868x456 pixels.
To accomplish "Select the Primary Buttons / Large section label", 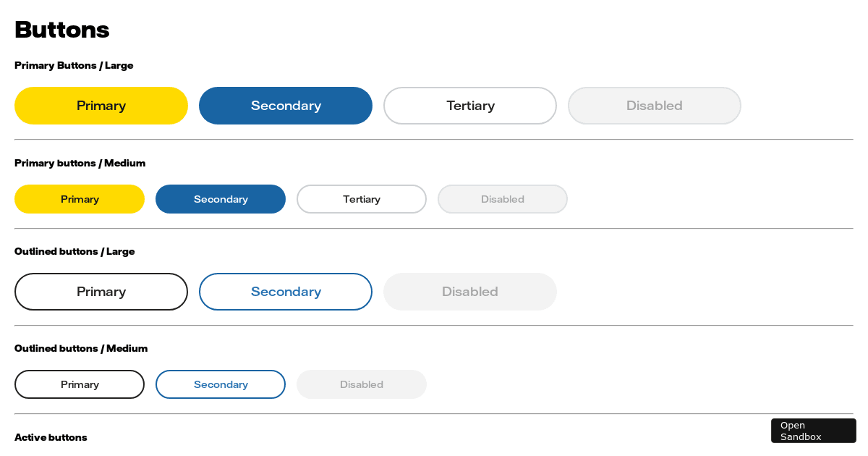I will 74,65.
